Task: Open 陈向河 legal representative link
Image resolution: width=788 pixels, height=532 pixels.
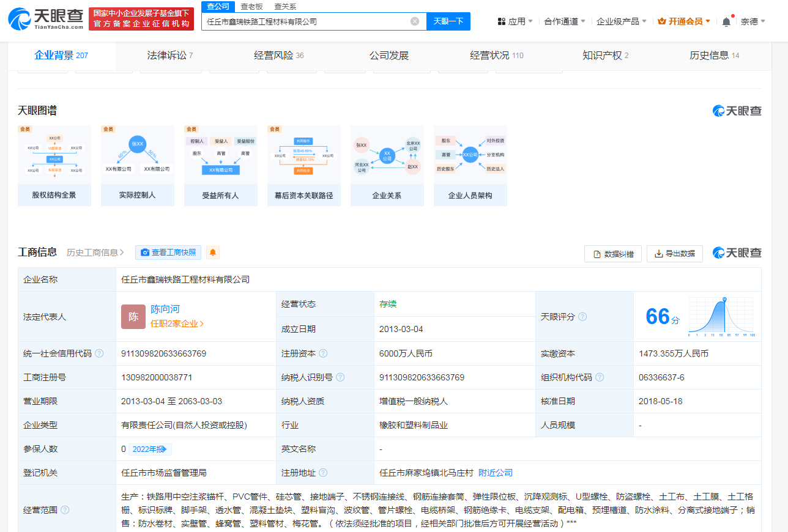Action: 165,309
